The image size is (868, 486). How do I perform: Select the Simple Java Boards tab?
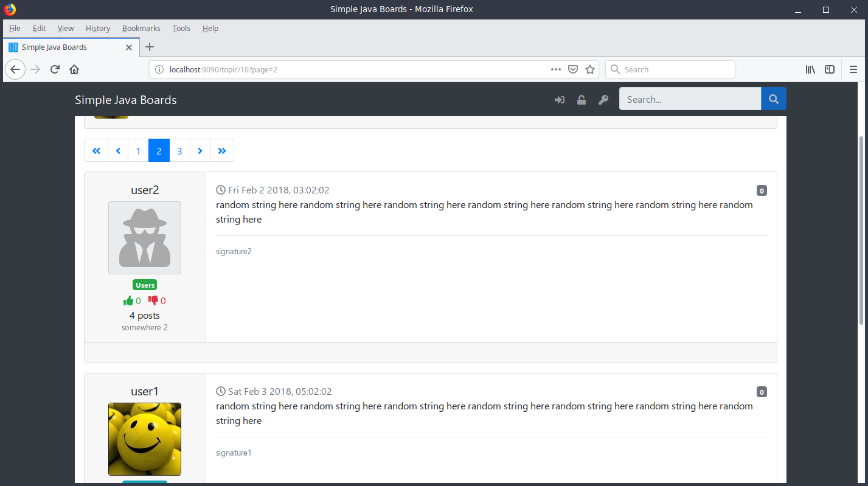tap(71, 47)
